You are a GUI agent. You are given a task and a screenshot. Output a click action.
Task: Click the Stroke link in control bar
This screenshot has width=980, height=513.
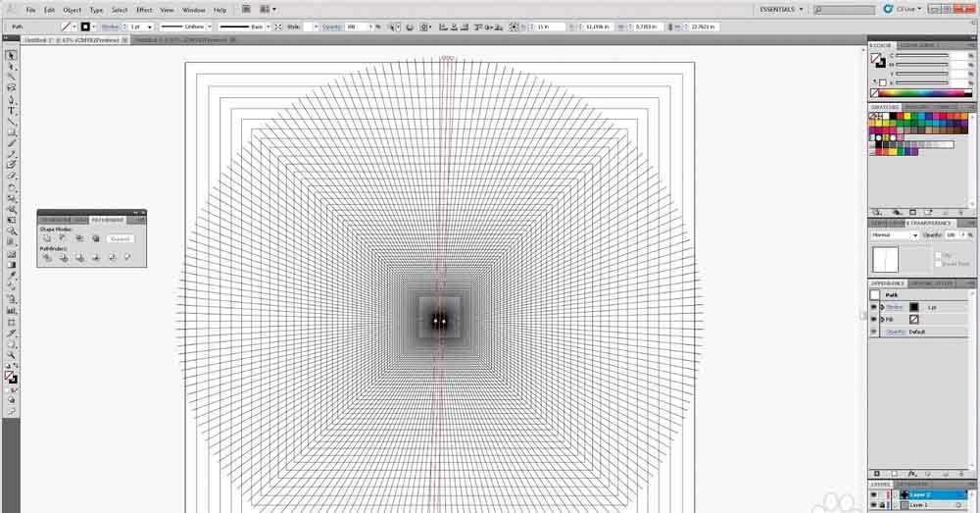[110, 26]
